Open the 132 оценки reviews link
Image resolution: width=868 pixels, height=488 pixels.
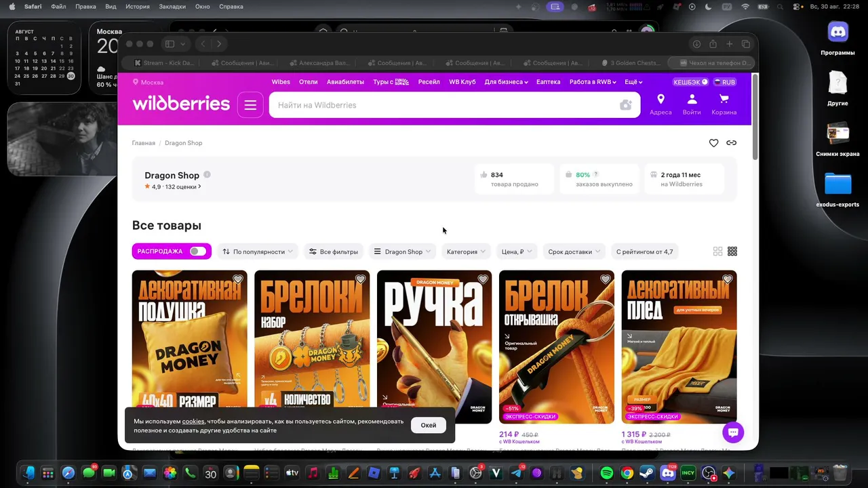[183, 186]
